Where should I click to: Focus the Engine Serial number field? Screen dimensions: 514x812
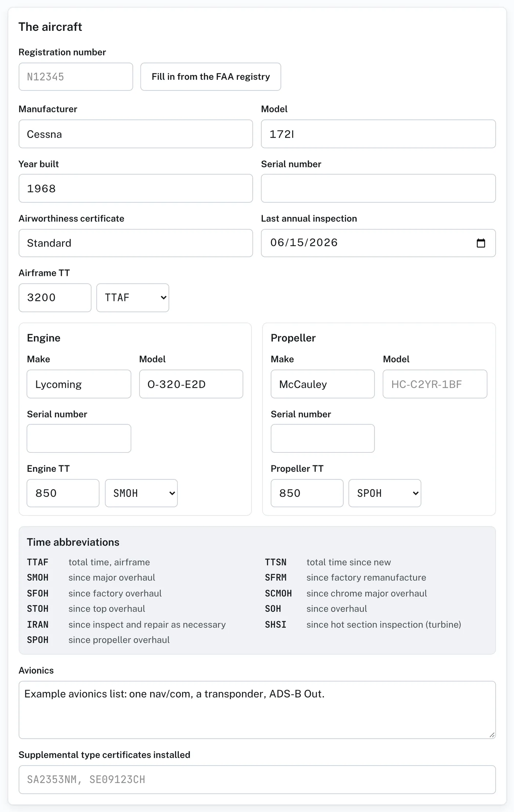pyautogui.click(x=79, y=438)
